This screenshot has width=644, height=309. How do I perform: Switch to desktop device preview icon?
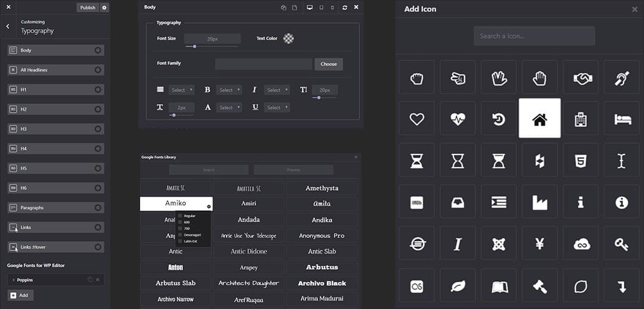tap(310, 7)
